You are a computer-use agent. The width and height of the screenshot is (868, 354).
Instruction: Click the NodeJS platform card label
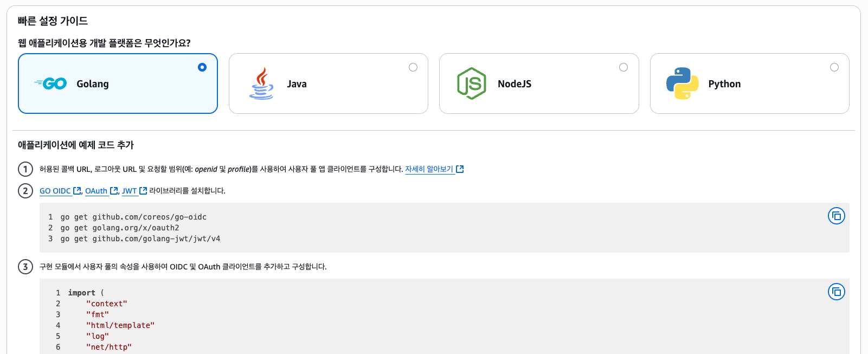(x=515, y=84)
